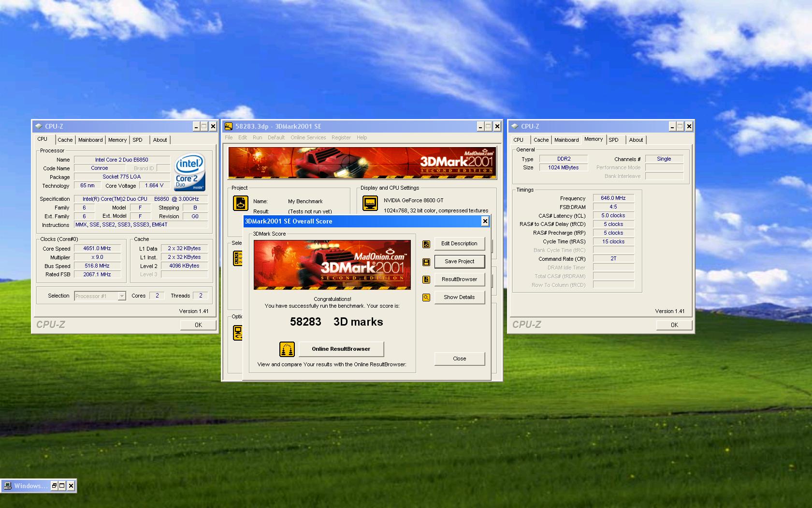Click the Code Name value Conroe
The height and width of the screenshot is (508, 812).
click(x=100, y=168)
